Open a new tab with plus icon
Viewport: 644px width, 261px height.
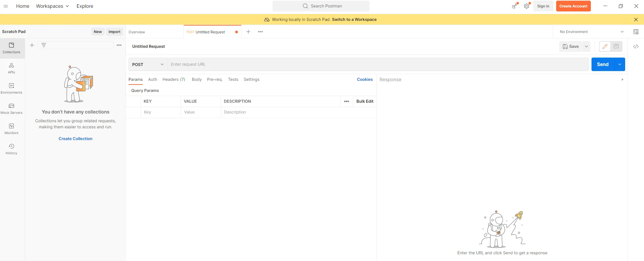click(248, 32)
